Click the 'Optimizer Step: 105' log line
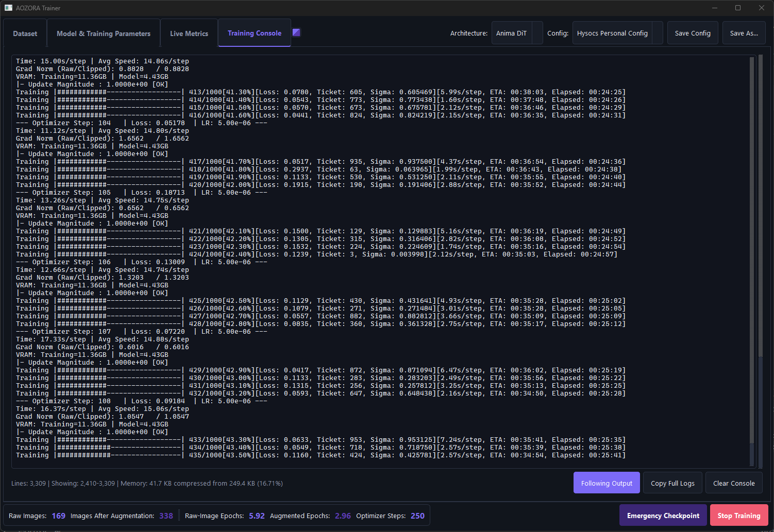This screenshot has width=774, height=532. tap(141, 193)
